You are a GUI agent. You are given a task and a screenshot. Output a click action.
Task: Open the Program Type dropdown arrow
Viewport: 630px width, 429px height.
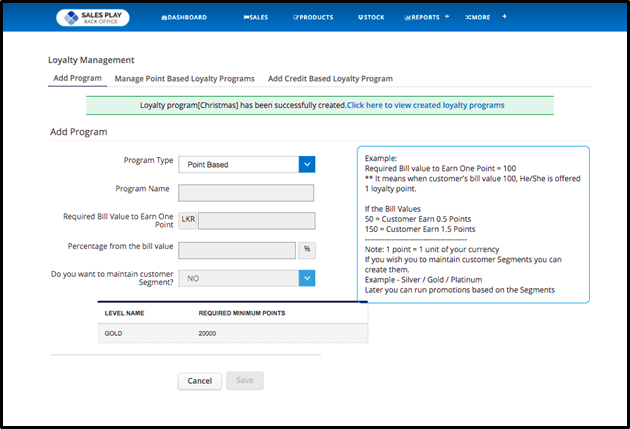pyautogui.click(x=307, y=163)
